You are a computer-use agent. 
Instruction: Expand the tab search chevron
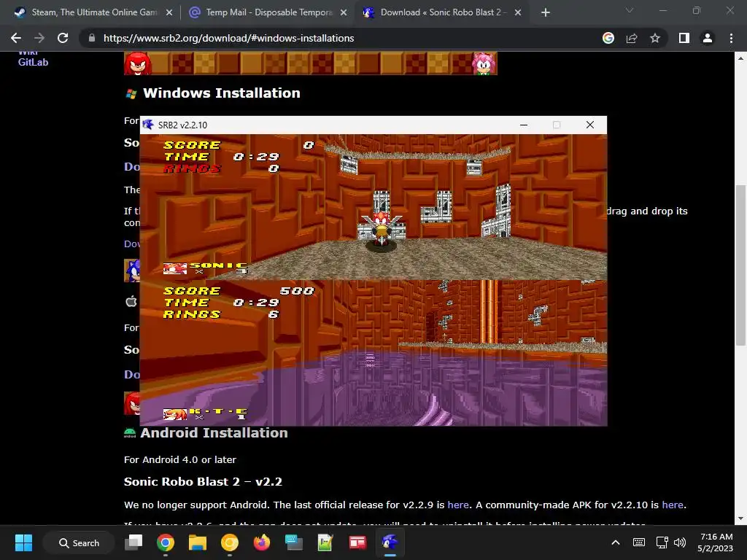pyautogui.click(x=630, y=10)
